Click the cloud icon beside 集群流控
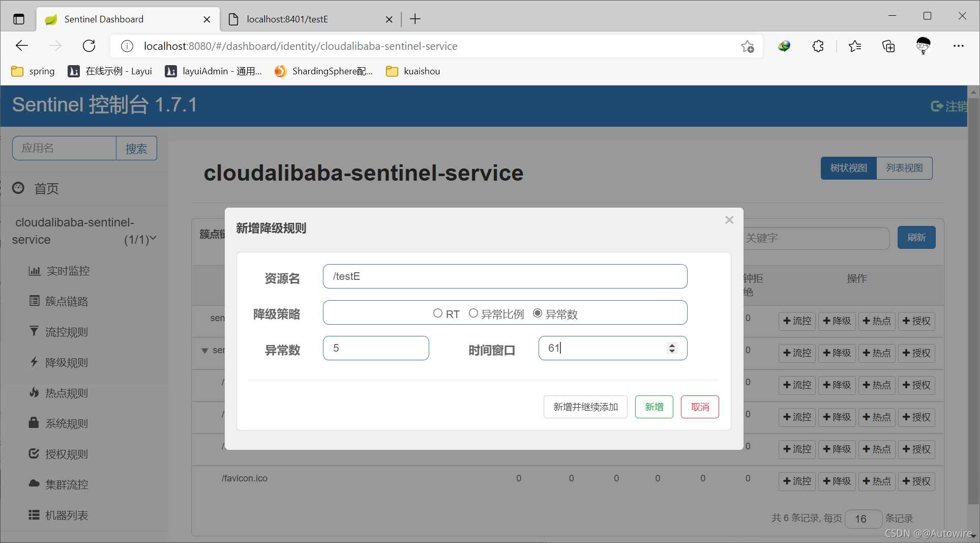 pyautogui.click(x=34, y=483)
